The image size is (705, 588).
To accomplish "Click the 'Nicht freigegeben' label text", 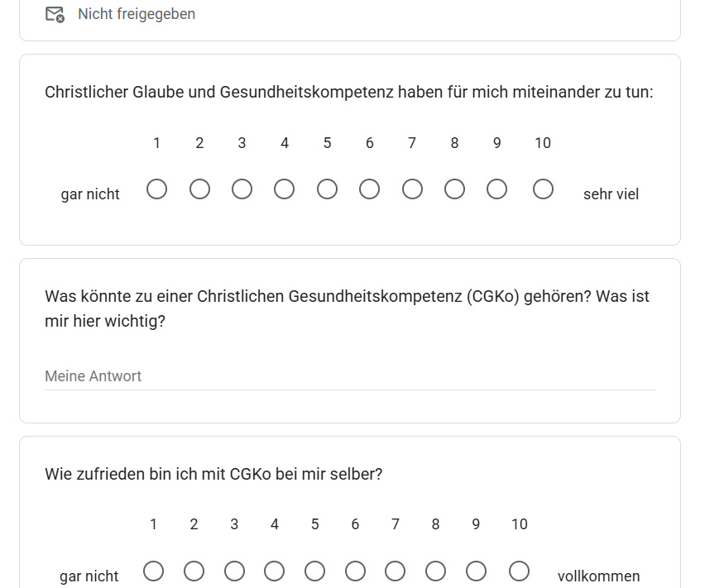I will (137, 14).
